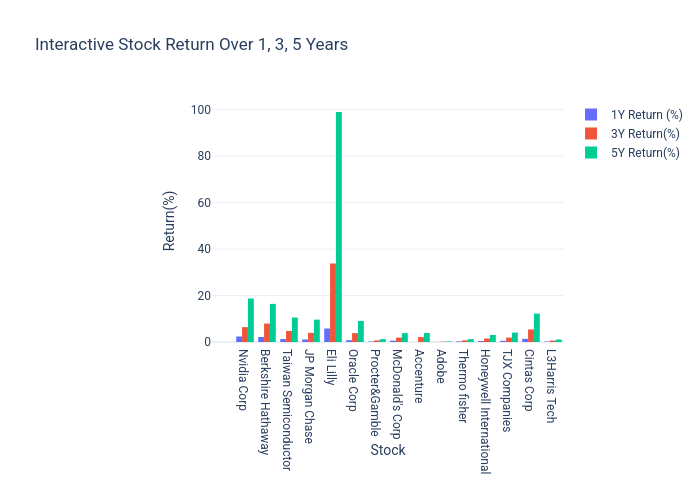Click the 20 y-axis tick label
This screenshot has width=700, height=500.
(x=204, y=296)
